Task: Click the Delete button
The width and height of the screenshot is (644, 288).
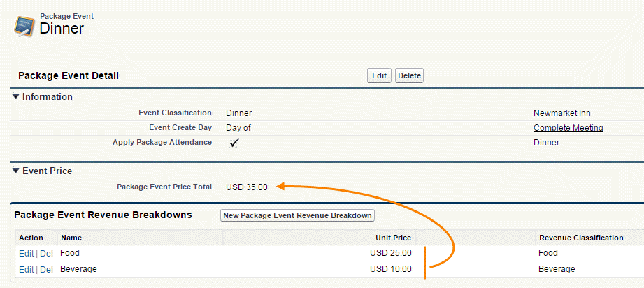Action: 409,75
